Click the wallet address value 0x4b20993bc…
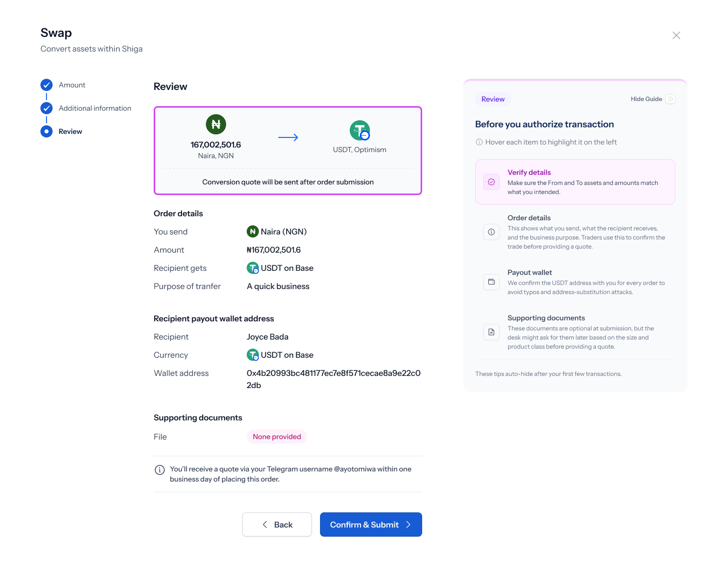Image resolution: width=728 pixels, height=573 pixels. point(334,379)
